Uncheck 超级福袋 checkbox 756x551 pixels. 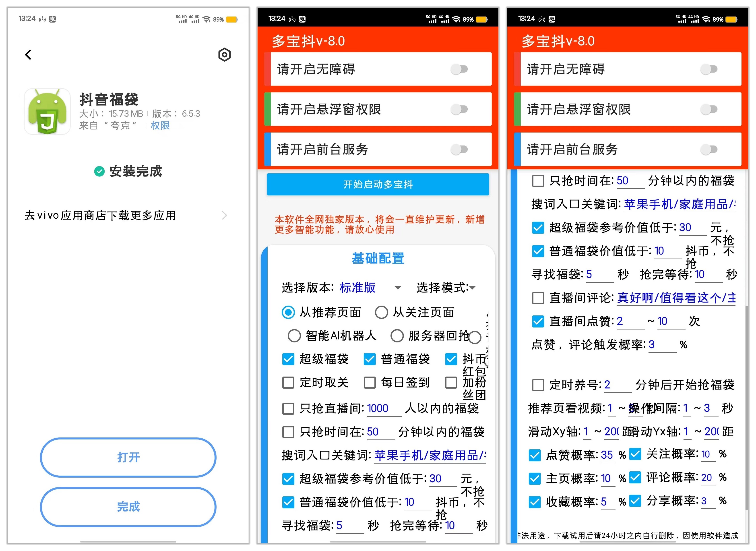point(288,359)
